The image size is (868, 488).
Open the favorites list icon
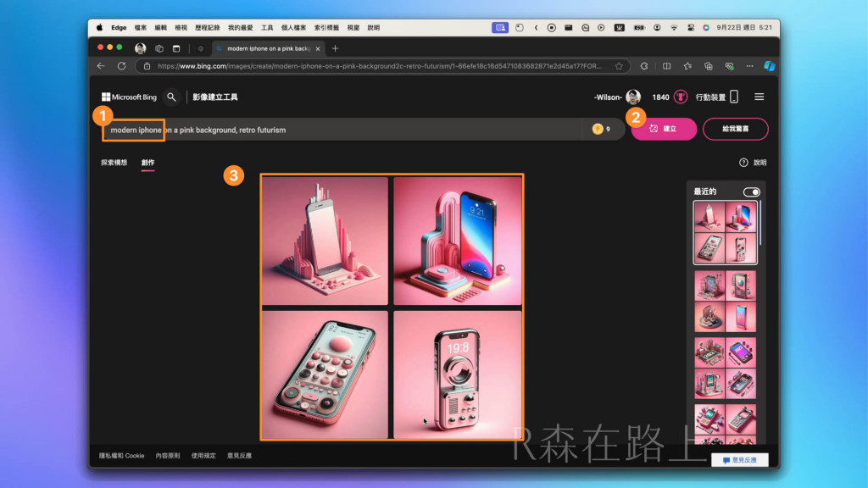tap(687, 66)
